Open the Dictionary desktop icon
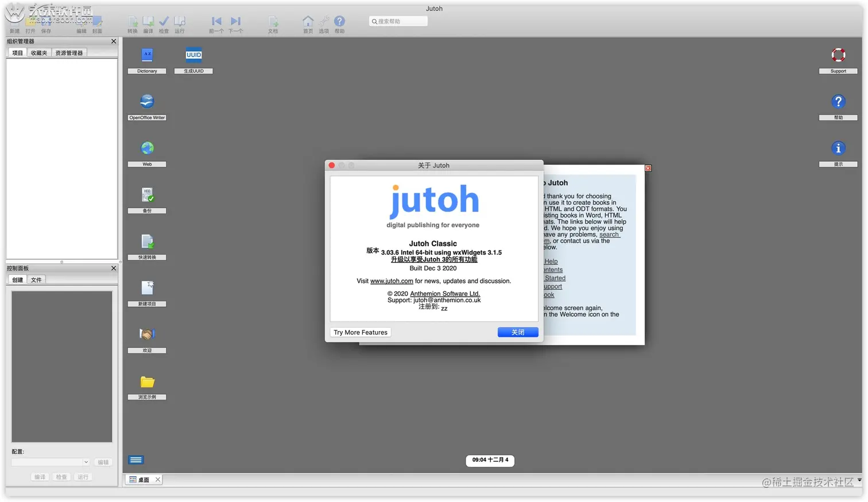 coord(147,60)
